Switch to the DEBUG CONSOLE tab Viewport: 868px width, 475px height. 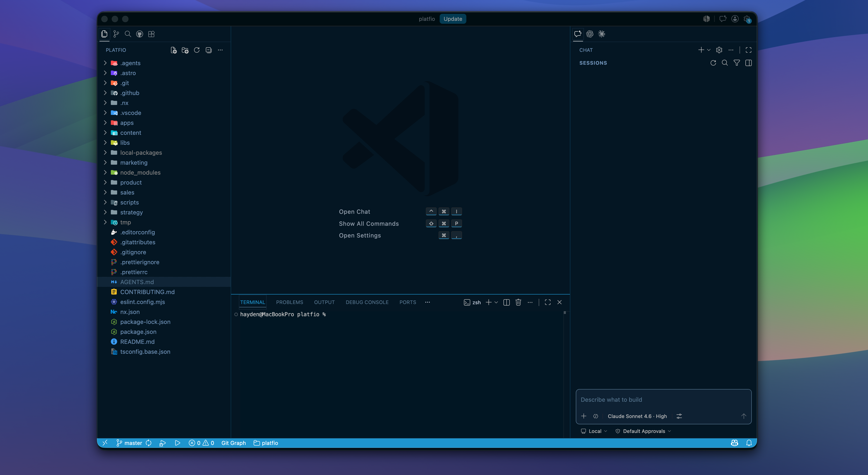[x=367, y=302]
